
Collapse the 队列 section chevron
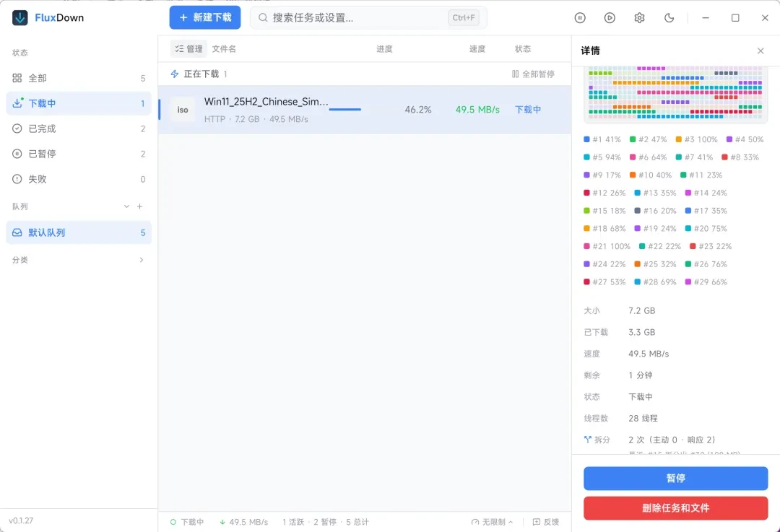pyautogui.click(x=126, y=206)
